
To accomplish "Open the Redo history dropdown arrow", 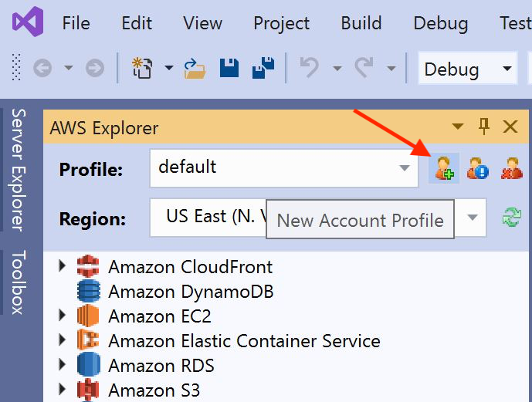I will 391,69.
